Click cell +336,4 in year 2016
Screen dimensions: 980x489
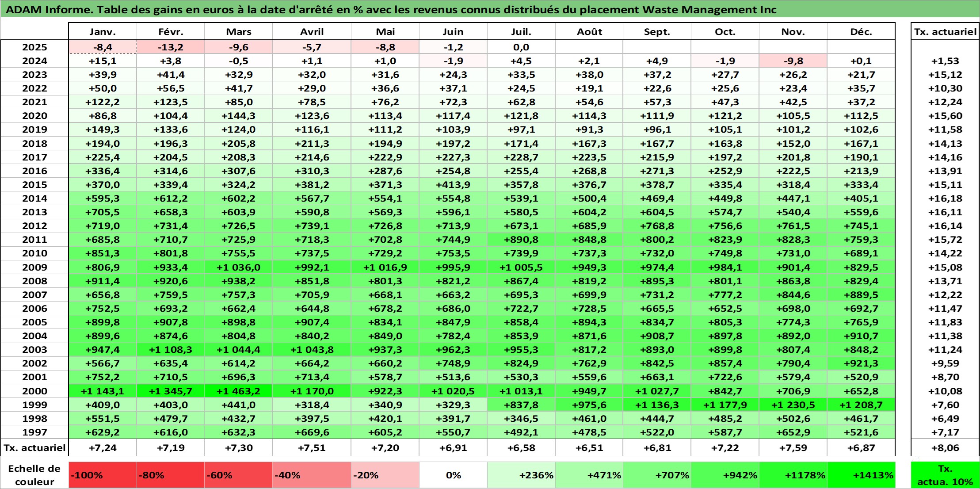tap(103, 171)
